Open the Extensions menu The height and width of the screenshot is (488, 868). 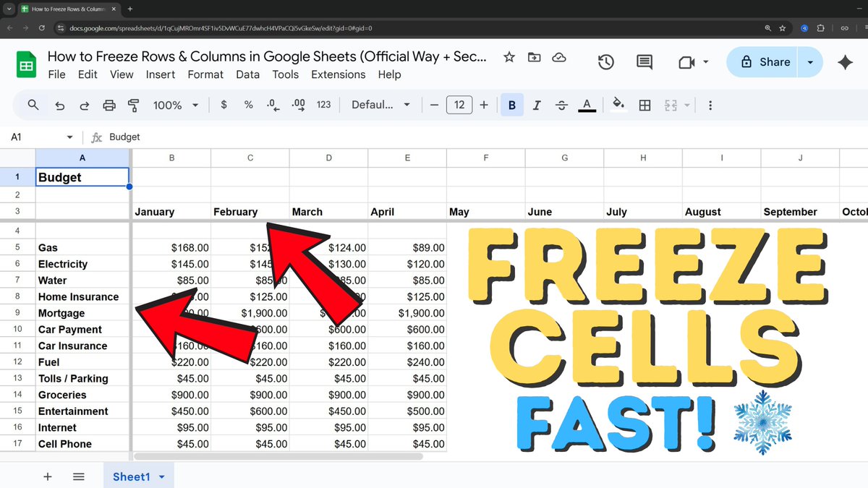tap(339, 74)
